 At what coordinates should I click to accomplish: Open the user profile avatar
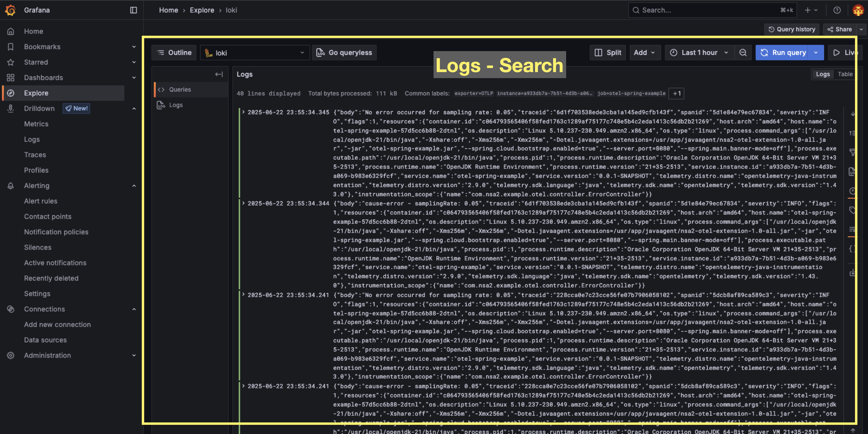pyautogui.click(x=858, y=10)
